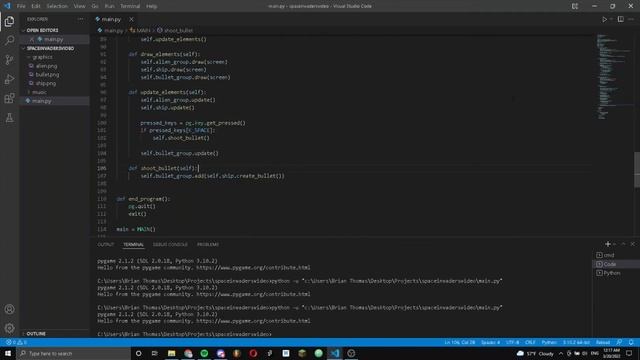Open the Testing flask view
This screenshot has height=360, width=640.
(9, 118)
